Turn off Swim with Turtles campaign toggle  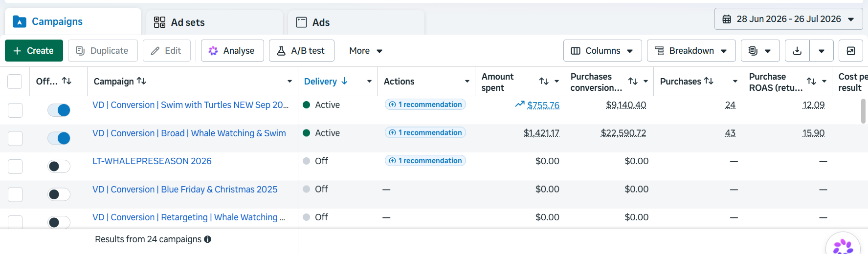59,110
